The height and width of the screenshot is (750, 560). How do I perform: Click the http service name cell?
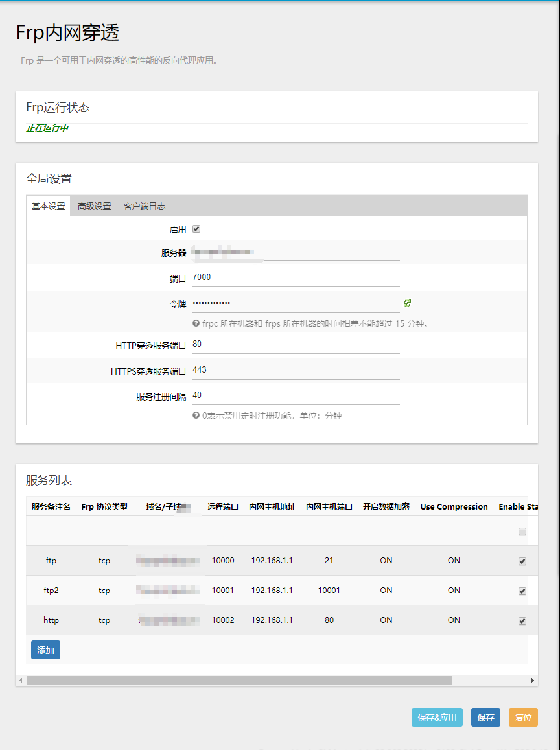tap(51, 620)
